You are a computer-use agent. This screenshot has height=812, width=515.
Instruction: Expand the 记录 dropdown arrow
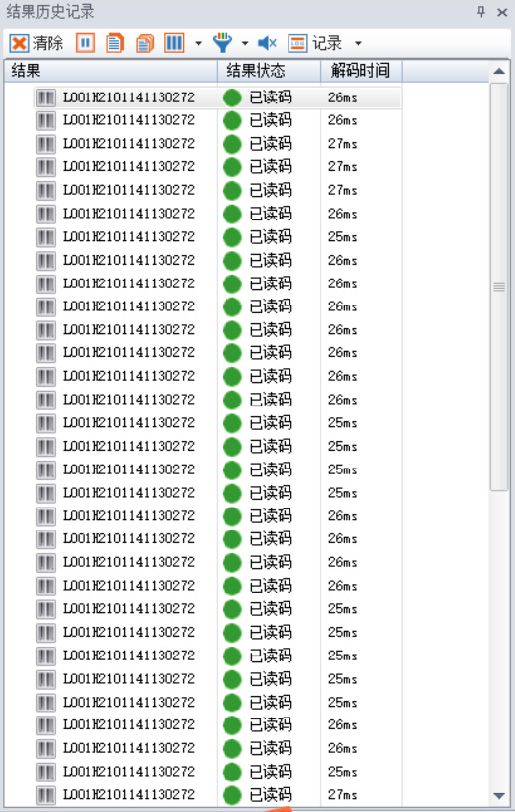[x=358, y=44]
